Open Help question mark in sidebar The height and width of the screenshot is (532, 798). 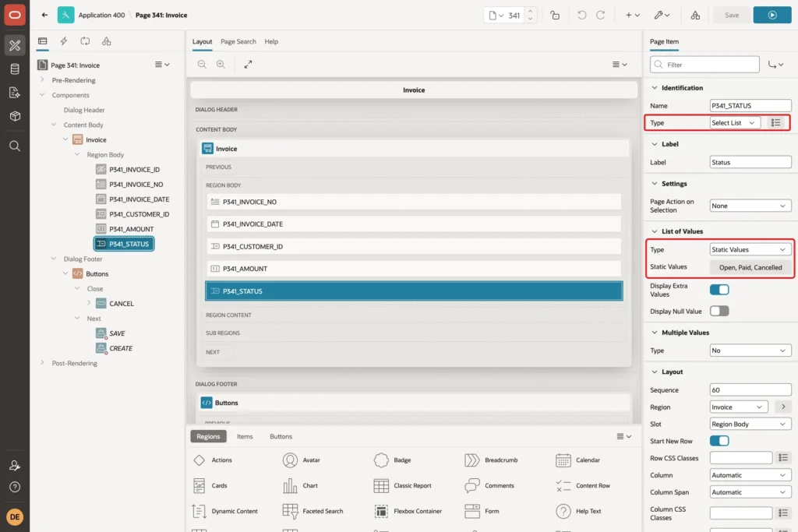(x=15, y=488)
